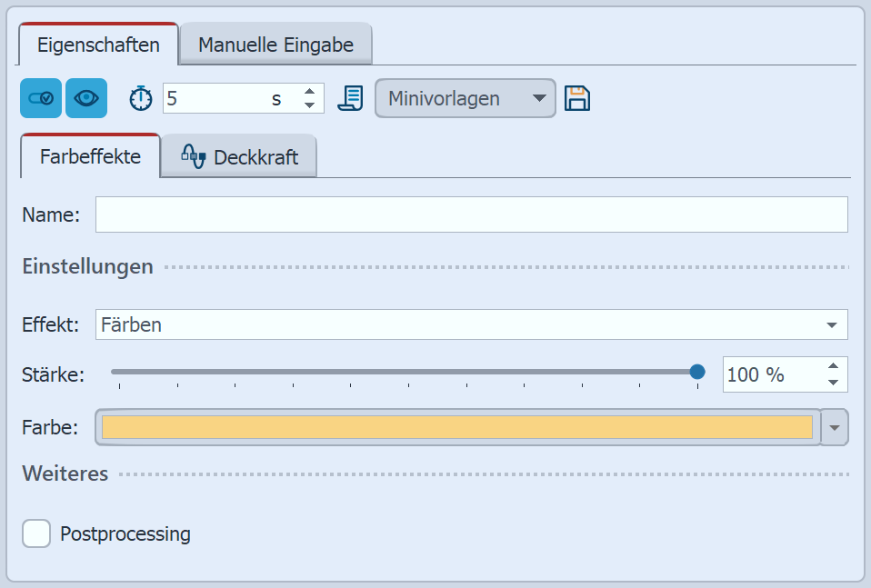
Task: Toggle the eye visibility icon
Action: [86, 98]
